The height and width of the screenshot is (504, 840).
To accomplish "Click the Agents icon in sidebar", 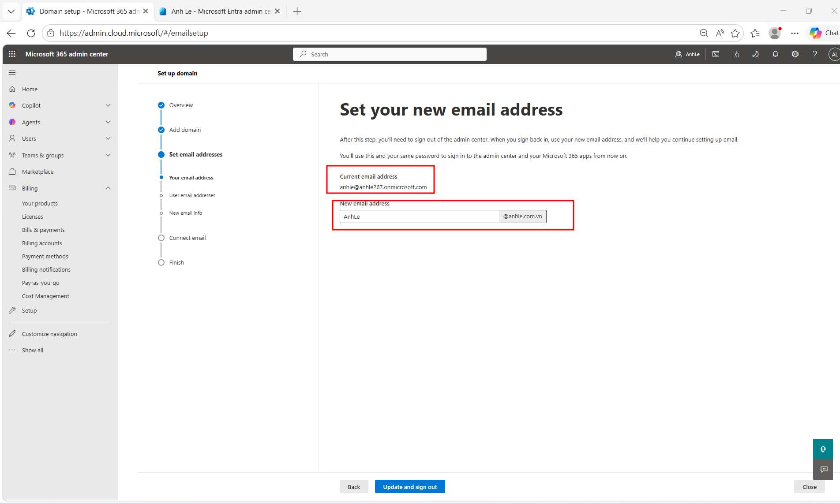I will pos(12,122).
